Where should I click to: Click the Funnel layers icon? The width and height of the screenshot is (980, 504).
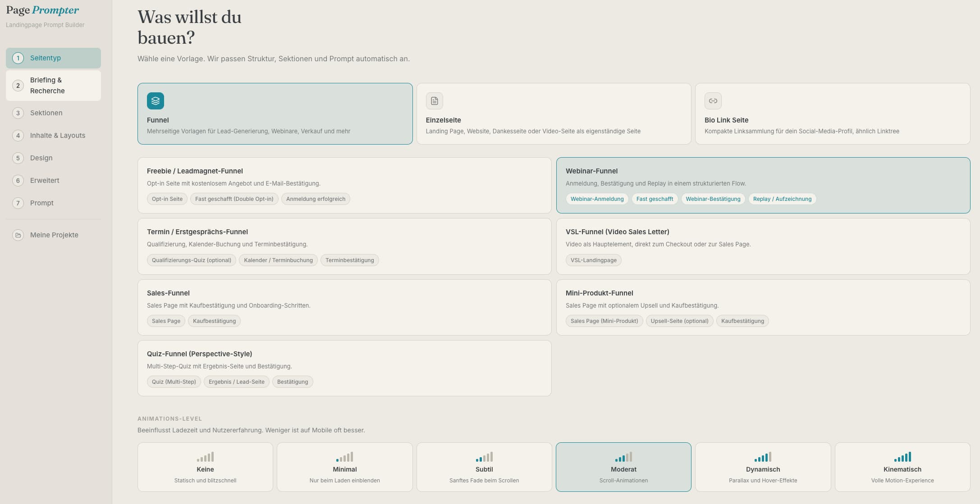(156, 101)
